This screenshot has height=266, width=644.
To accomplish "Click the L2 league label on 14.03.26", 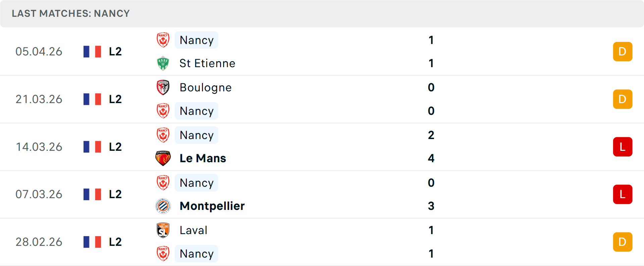I will (x=115, y=147).
